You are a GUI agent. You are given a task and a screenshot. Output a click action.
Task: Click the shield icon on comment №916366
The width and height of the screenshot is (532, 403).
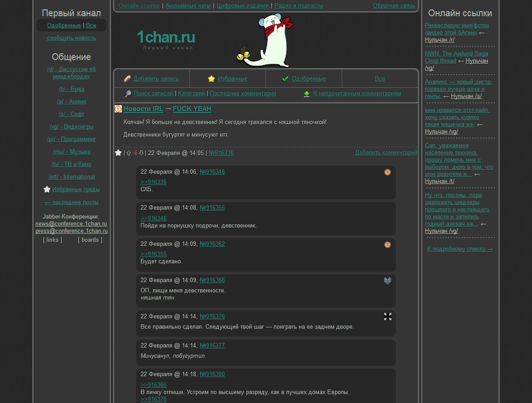click(387, 281)
